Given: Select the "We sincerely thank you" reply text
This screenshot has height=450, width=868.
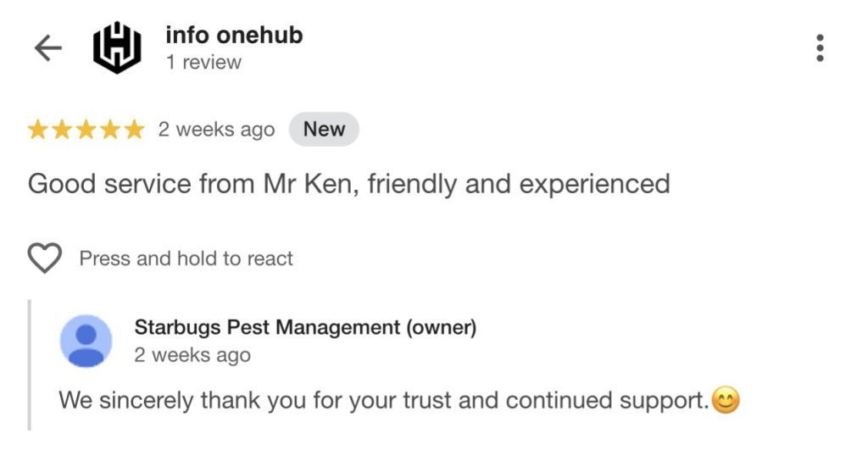Looking at the screenshot, I should pos(383,400).
